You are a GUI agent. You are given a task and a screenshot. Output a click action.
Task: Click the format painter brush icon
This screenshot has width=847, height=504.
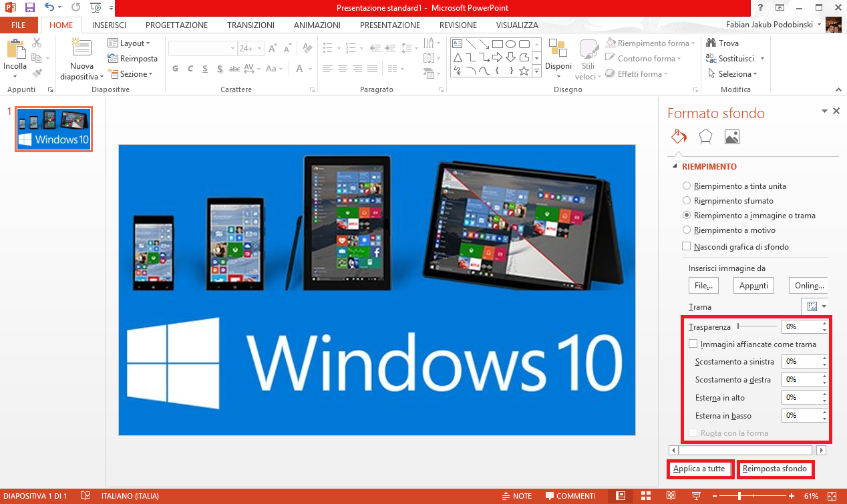[x=37, y=73]
